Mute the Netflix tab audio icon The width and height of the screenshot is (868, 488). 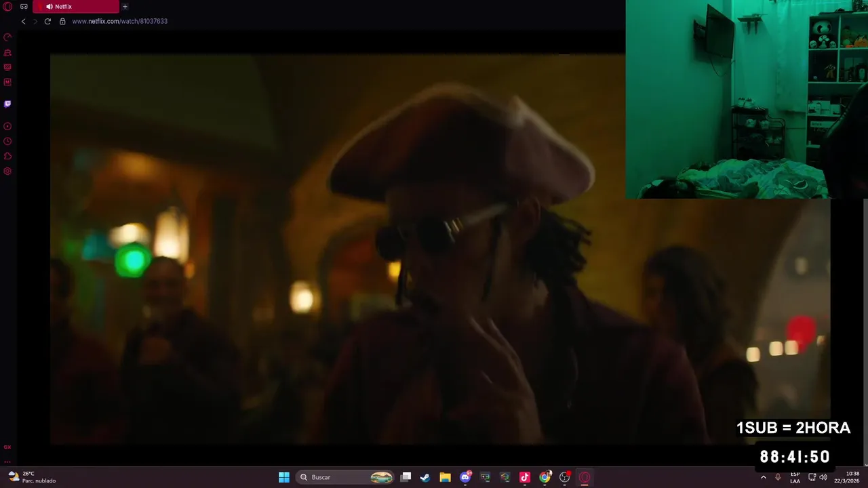coord(50,6)
